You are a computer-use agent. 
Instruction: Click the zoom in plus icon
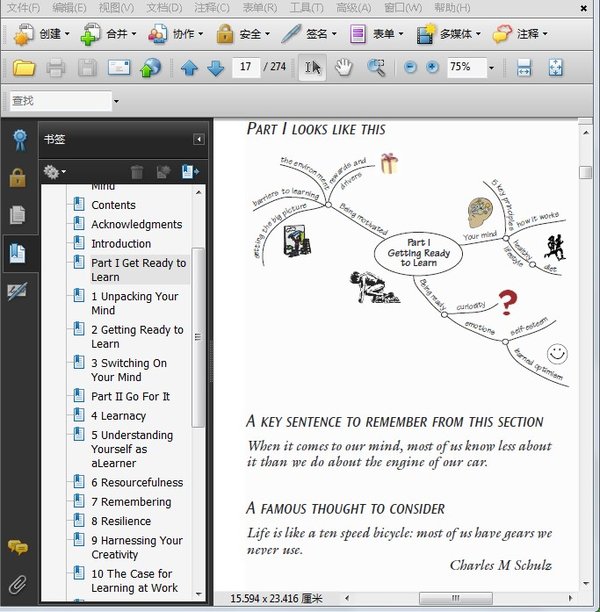432,68
